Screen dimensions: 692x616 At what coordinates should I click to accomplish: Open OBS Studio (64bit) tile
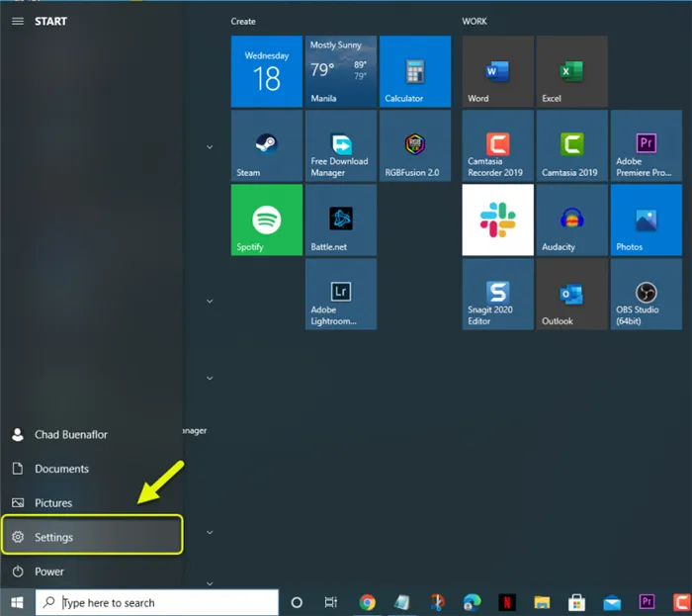click(647, 294)
